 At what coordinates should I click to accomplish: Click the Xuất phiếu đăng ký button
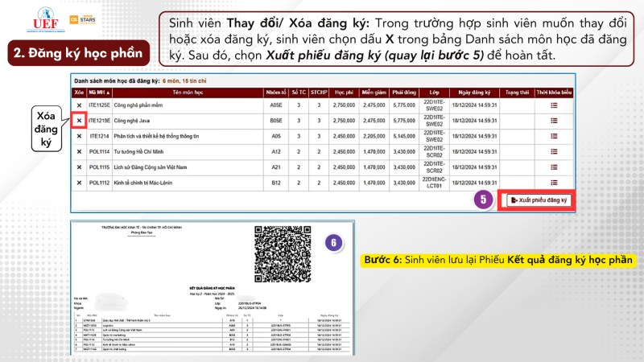(539, 200)
